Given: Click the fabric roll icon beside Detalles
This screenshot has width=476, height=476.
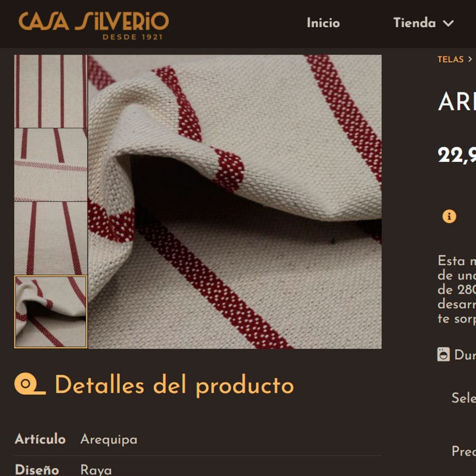Looking at the screenshot, I should [x=30, y=384].
